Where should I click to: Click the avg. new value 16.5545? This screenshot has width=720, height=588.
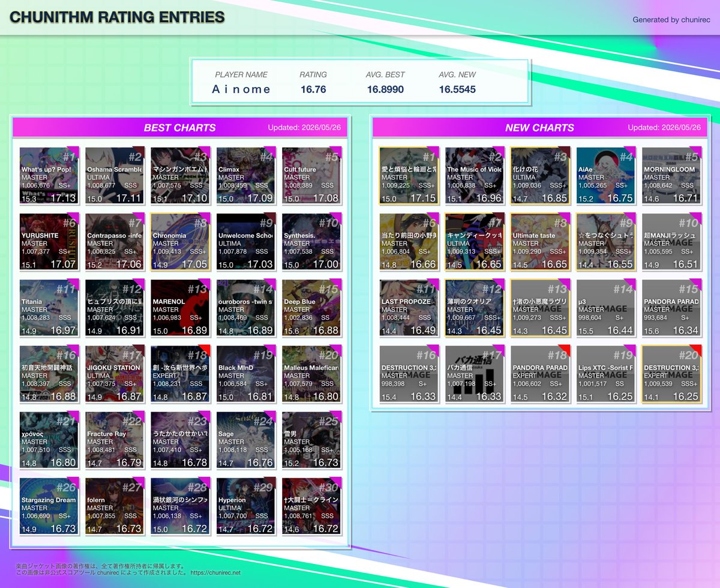pos(457,89)
